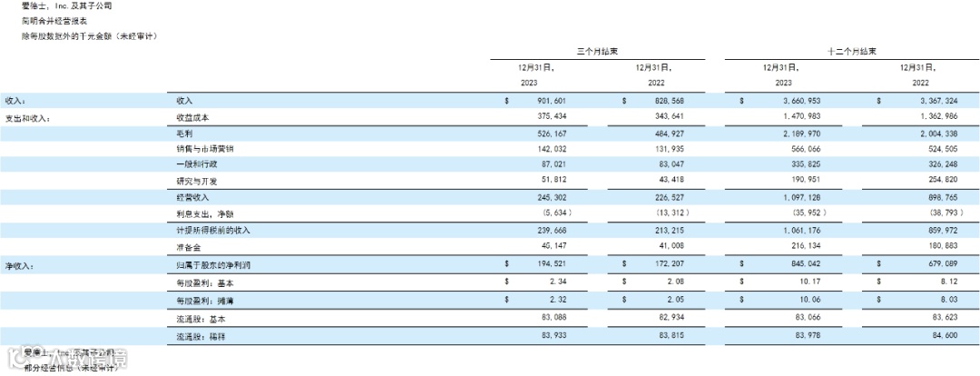Select the diluted shares value 84,600

946,336
